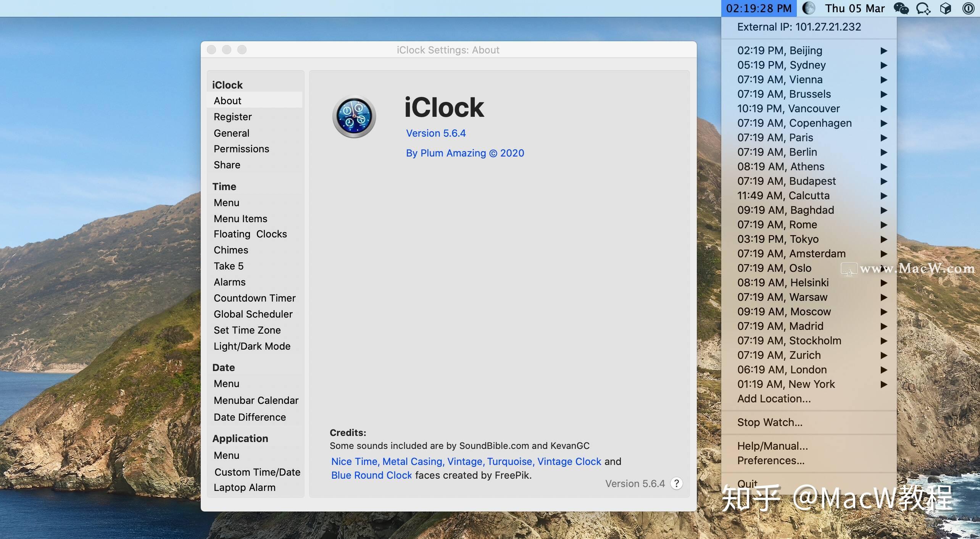Image resolution: width=980 pixels, height=539 pixels.
Task: Select the Register sidebar item
Action: (233, 116)
